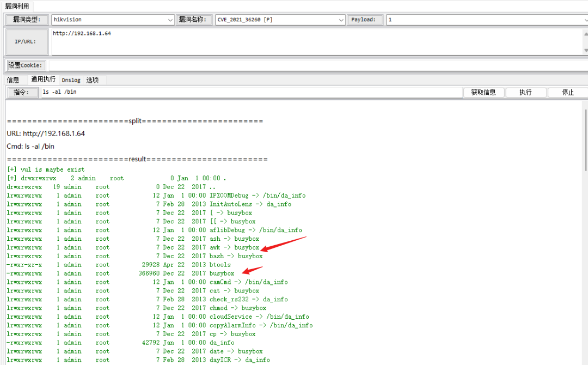
Task: Click the '[+] vul is maybe exist' line
Action: (x=46, y=169)
